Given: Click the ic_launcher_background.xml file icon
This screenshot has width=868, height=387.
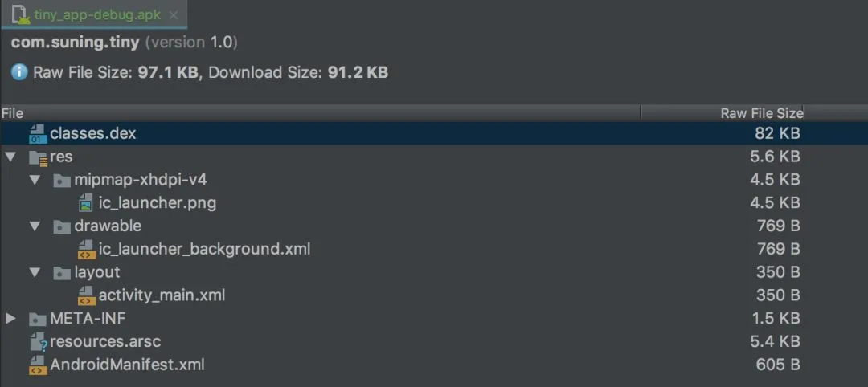Looking at the screenshot, I should click(x=86, y=250).
